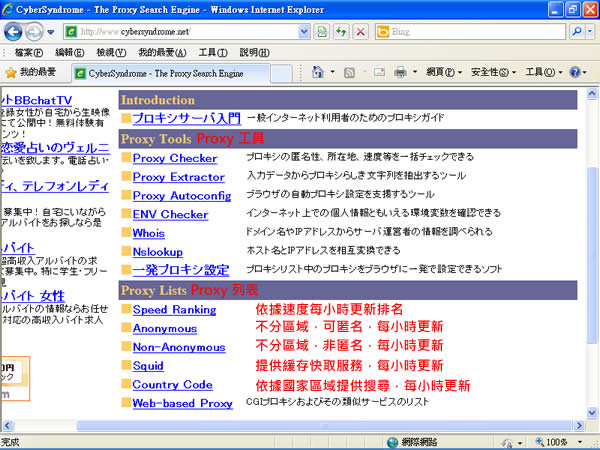The height and width of the screenshot is (450, 600).
Task: Click the バイト 女性 ad link
Action: coord(33,296)
